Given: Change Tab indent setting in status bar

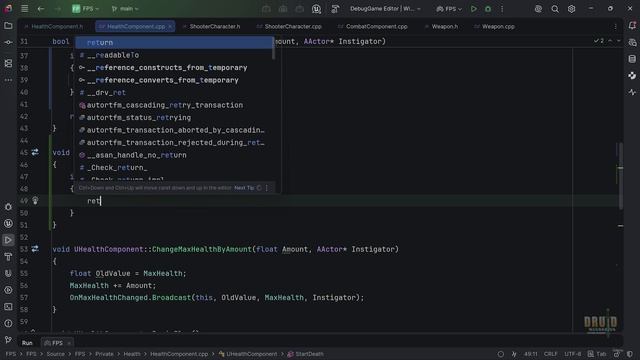Looking at the screenshot, I should coord(597,354).
